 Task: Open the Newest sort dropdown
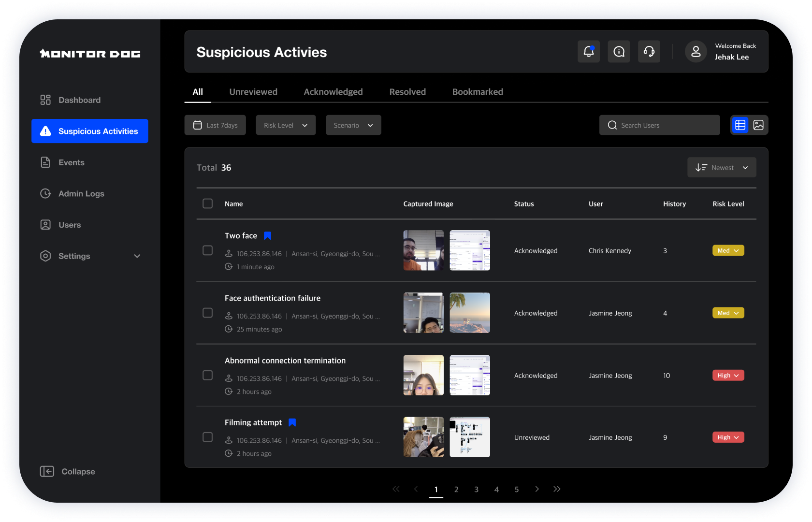722,168
